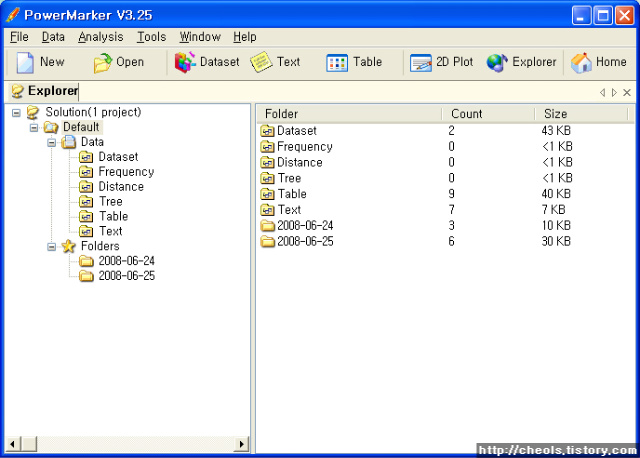The width and height of the screenshot is (640, 458).
Task: Click the Solution node icon in tree
Action: click(x=33, y=112)
